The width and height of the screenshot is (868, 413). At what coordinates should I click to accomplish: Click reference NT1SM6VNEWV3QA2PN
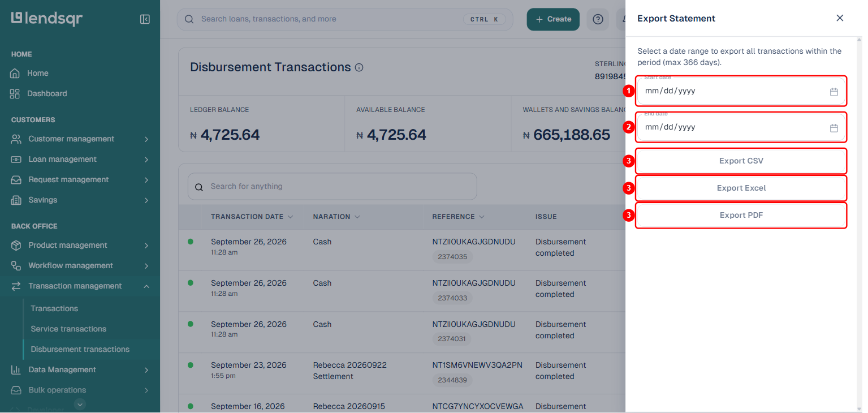coord(477,365)
